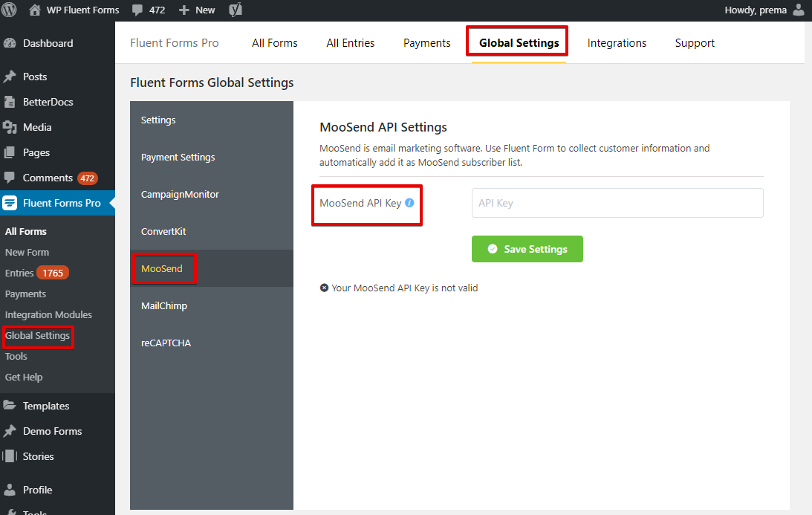Viewport: 812px width, 515px height.
Task: Open the Payments top tab
Action: pyautogui.click(x=426, y=43)
